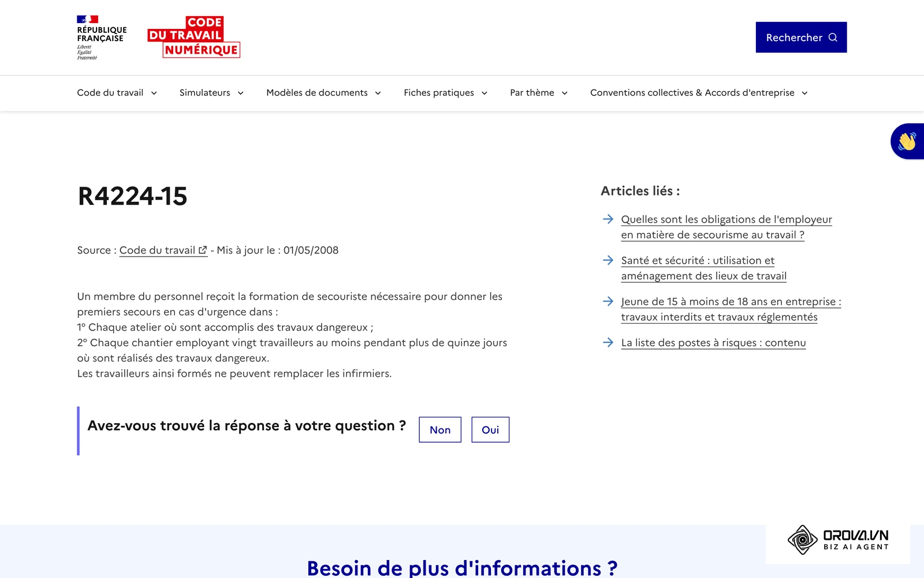
Task: Expand the Fiches pratiques chevron
Action: (x=485, y=93)
